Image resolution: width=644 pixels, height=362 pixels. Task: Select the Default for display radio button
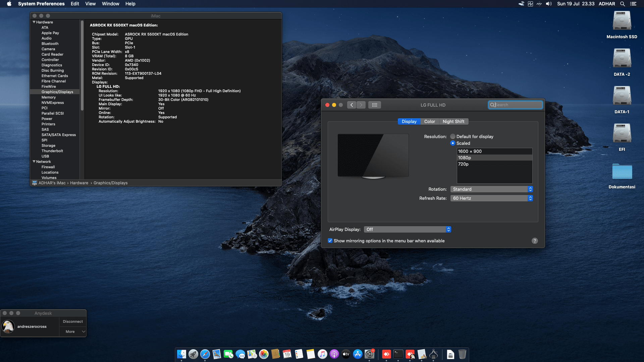coord(453,136)
